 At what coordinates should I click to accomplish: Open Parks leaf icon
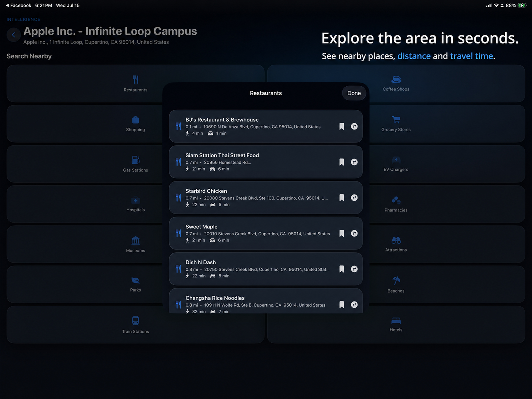[x=136, y=280]
